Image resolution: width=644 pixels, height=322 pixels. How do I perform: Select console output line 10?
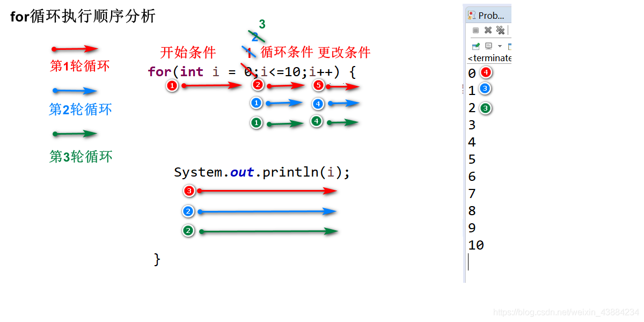click(x=476, y=245)
